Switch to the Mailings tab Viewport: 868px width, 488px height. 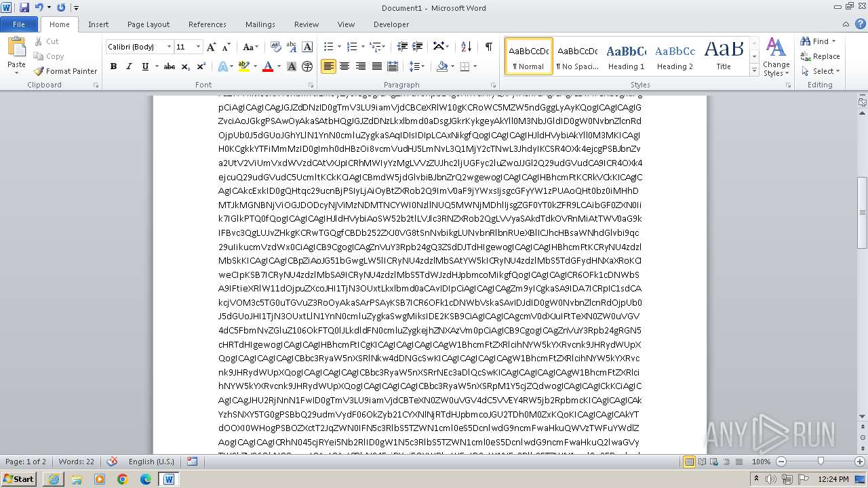(x=260, y=24)
